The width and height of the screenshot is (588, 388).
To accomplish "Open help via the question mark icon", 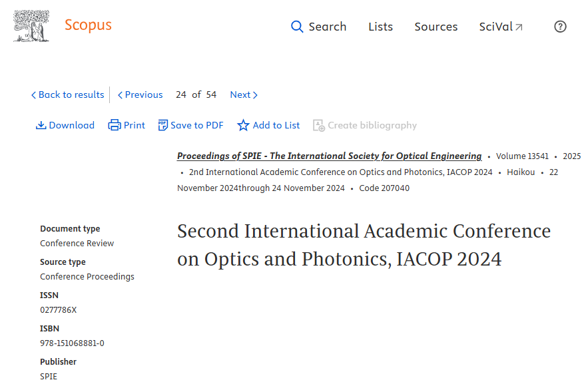I will pos(560,27).
